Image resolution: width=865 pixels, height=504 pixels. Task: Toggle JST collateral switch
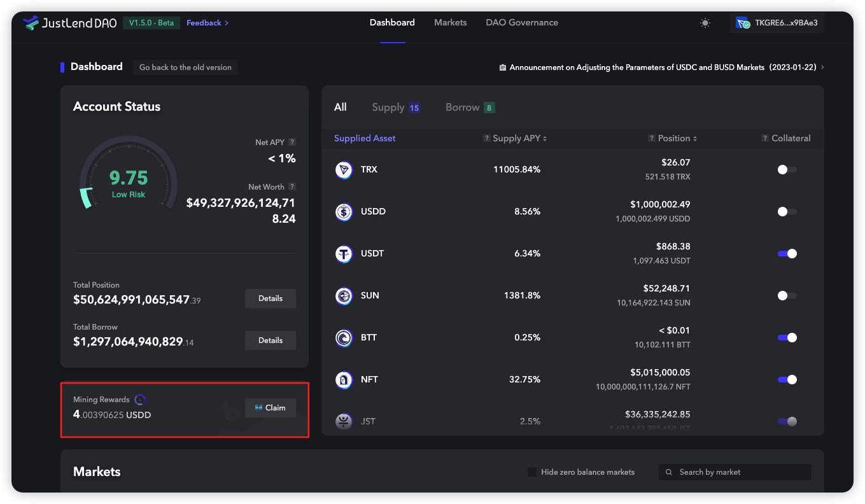[787, 421]
